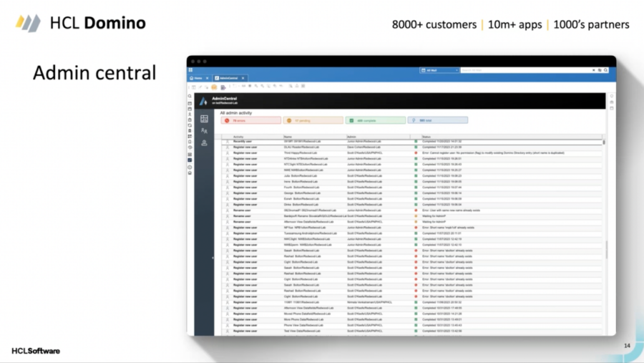Click the orange round toolbar icon

214,87
